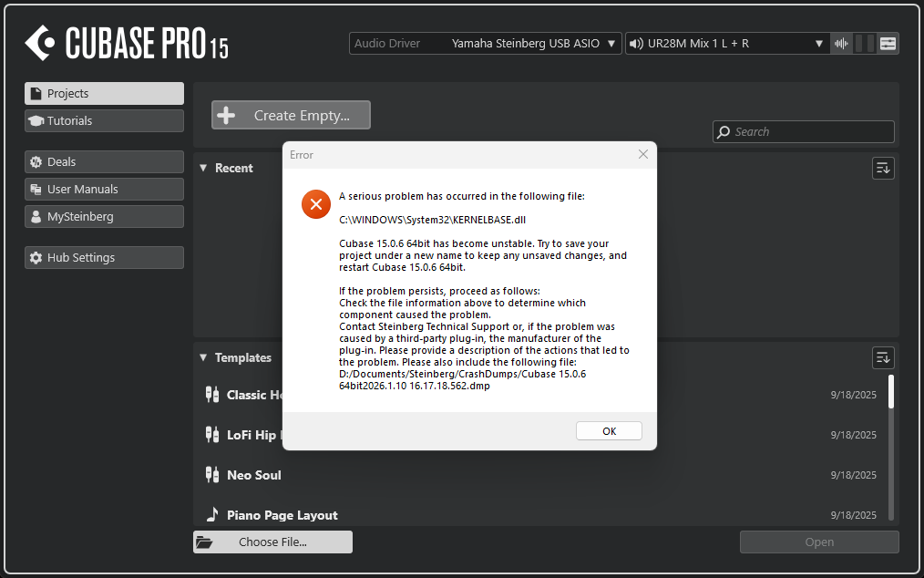Click the Piano Page Layout note icon

coord(211,515)
